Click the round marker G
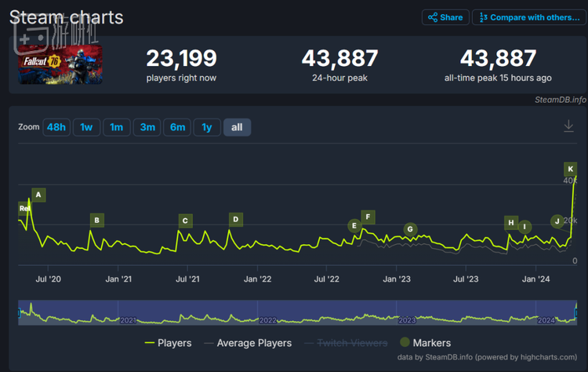 (x=410, y=229)
